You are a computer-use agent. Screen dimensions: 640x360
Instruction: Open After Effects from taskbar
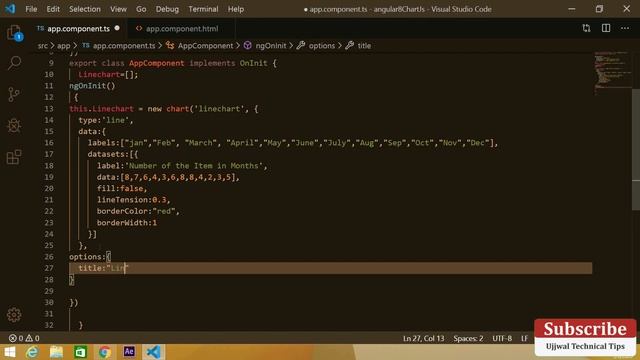pos(129,351)
